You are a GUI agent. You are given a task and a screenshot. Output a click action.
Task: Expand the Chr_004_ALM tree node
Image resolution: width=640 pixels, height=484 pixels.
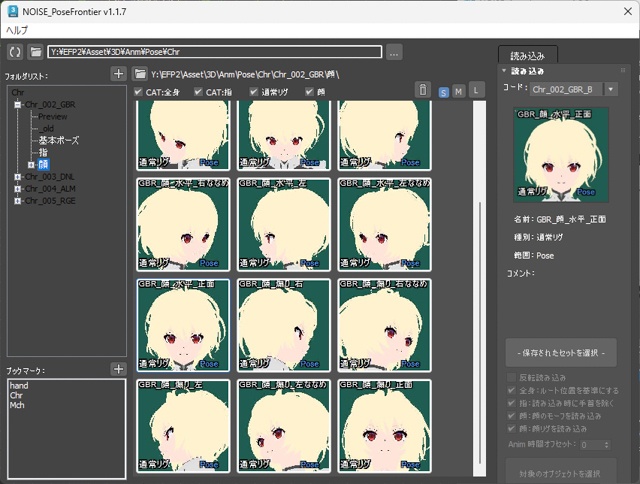[18, 189]
